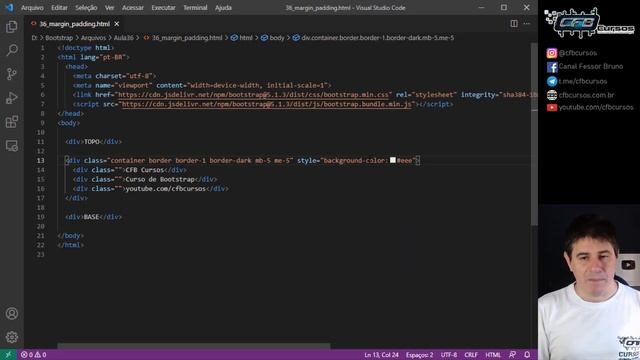
Task: Split the editor to the right
Action: click(x=514, y=24)
